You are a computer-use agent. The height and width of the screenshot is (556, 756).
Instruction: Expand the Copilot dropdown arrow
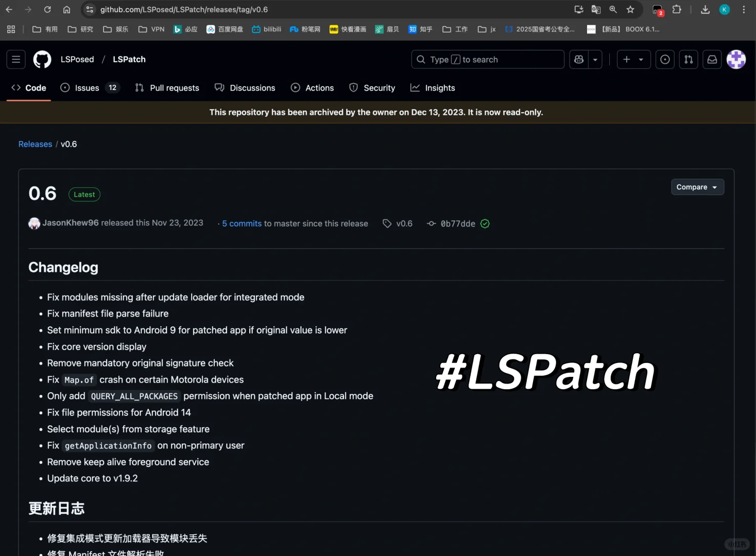tap(595, 59)
